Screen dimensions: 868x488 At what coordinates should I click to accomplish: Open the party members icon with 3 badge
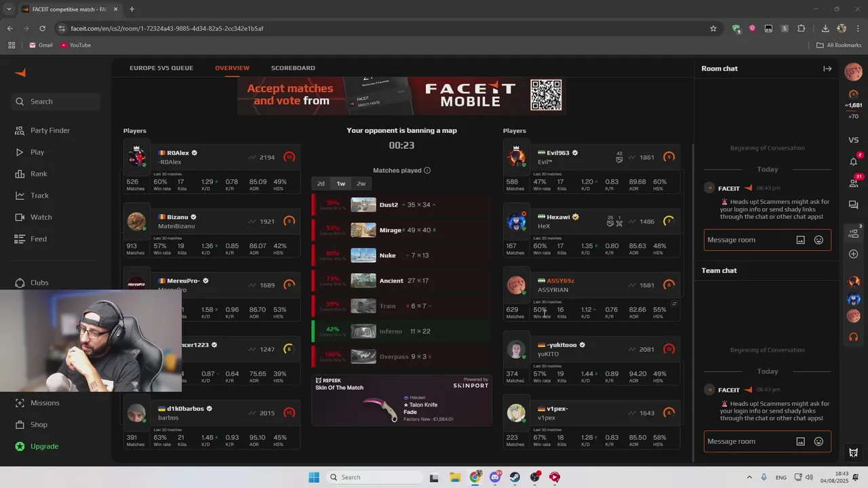click(x=853, y=233)
